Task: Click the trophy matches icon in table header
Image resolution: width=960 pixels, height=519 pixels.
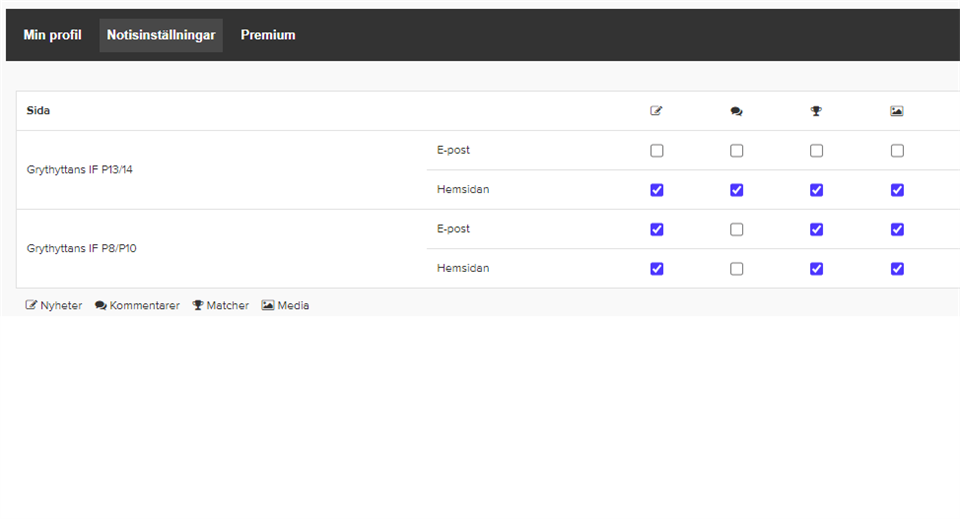Action: (816, 111)
